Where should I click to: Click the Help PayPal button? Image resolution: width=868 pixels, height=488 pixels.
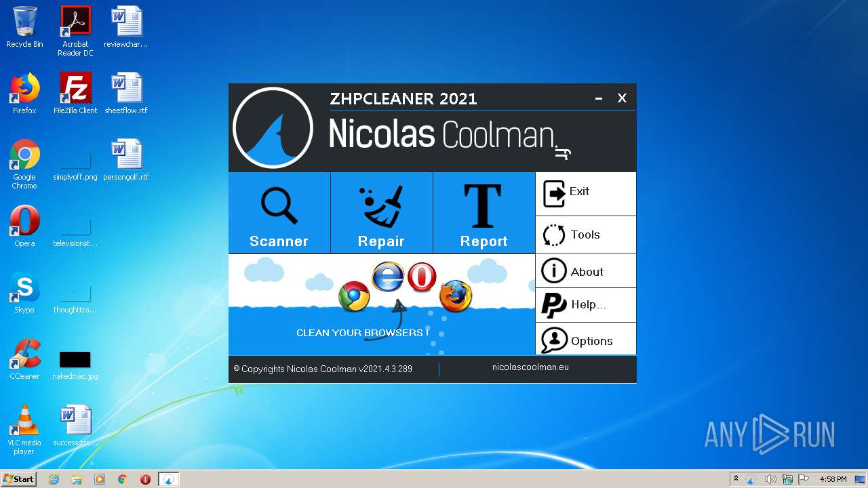pyautogui.click(x=586, y=305)
